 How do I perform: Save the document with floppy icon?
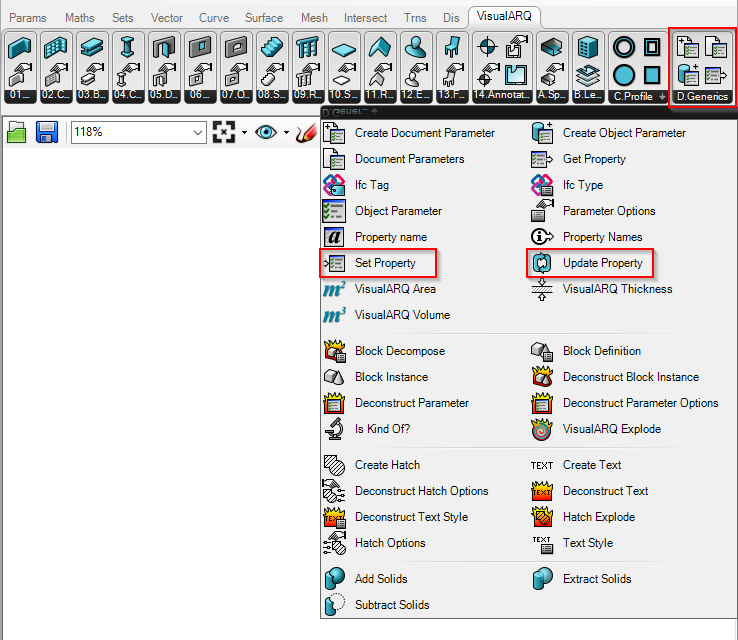point(47,132)
